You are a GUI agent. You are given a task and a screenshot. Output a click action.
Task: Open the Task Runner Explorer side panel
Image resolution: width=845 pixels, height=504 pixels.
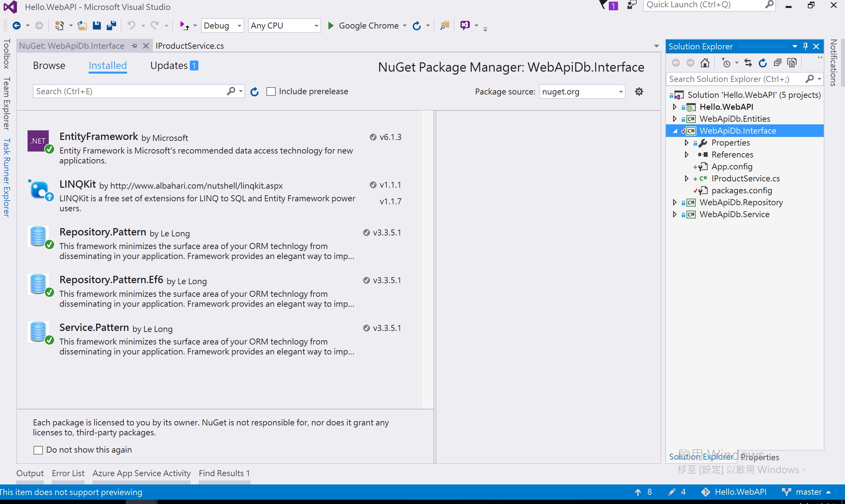click(6, 177)
